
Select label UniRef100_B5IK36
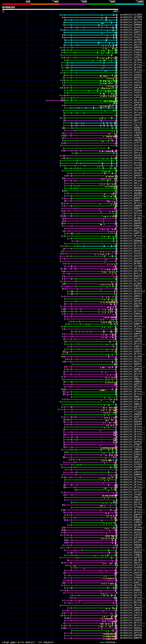[131, 602]
